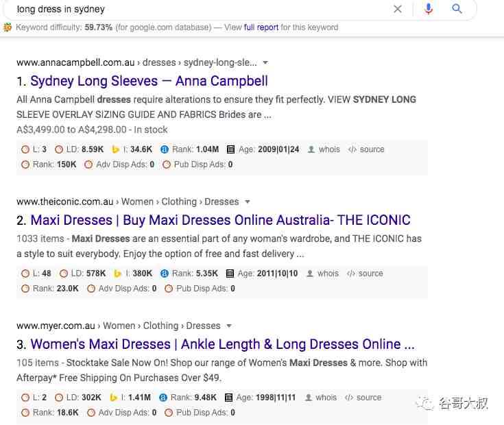This screenshot has width=504, height=425.
Task: Click Age archive icon for 2011|10|10
Action: (230, 274)
